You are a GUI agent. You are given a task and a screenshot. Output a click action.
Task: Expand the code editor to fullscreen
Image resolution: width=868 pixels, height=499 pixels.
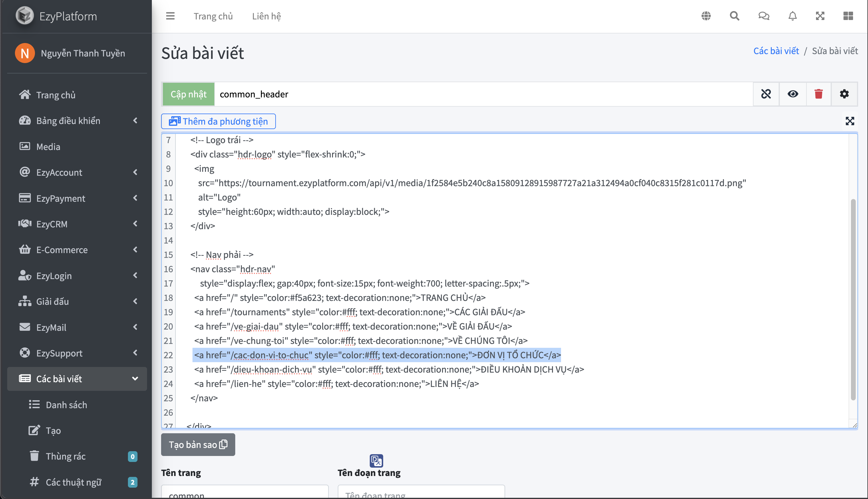tap(849, 121)
